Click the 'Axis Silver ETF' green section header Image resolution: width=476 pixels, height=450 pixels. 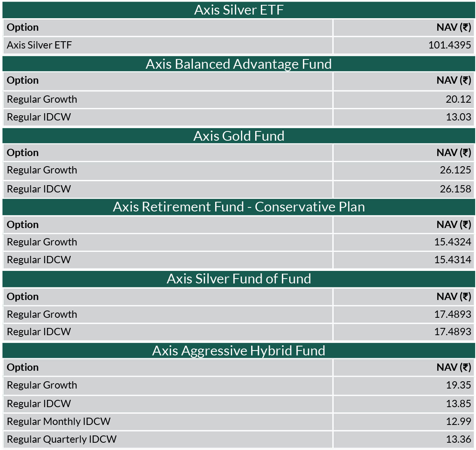tap(239, 10)
